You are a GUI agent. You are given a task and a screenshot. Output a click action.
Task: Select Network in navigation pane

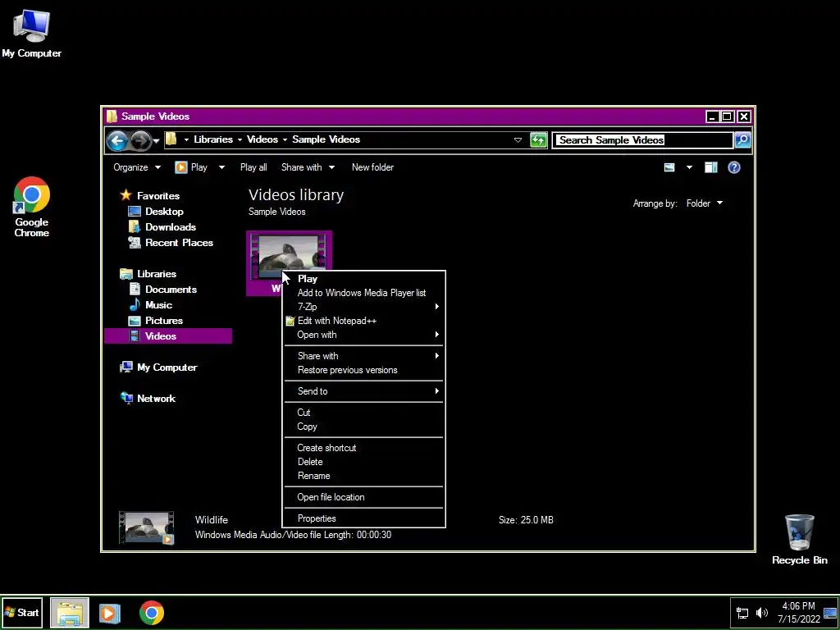point(148,399)
